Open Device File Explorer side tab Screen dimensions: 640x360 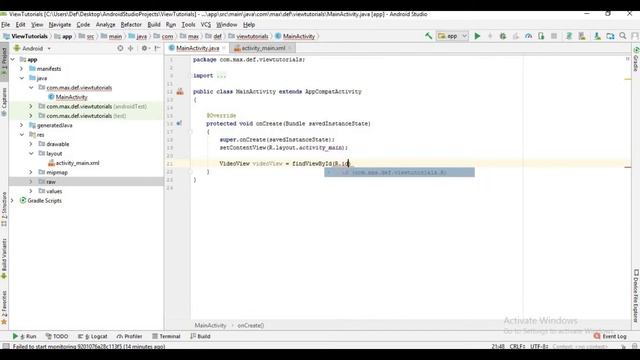point(636,295)
